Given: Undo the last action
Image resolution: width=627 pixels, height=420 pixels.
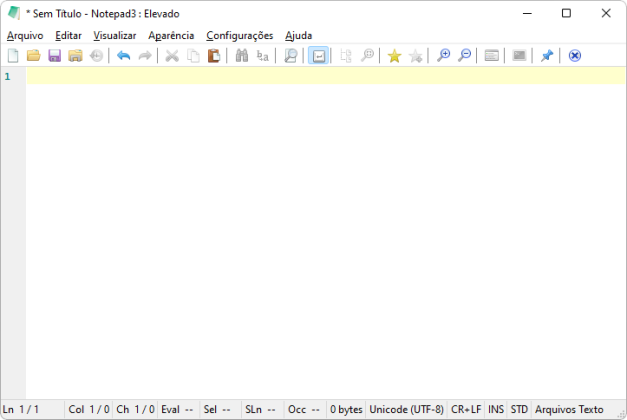Looking at the screenshot, I should (x=124, y=56).
